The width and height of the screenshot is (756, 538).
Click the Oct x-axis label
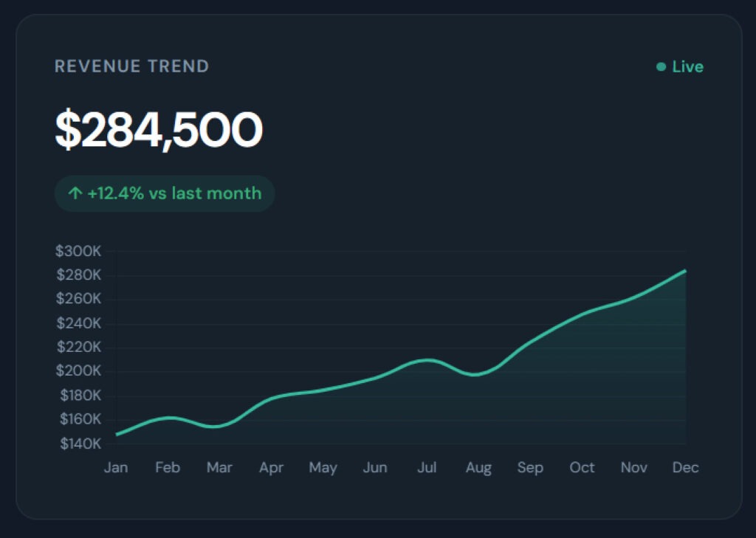(582, 467)
